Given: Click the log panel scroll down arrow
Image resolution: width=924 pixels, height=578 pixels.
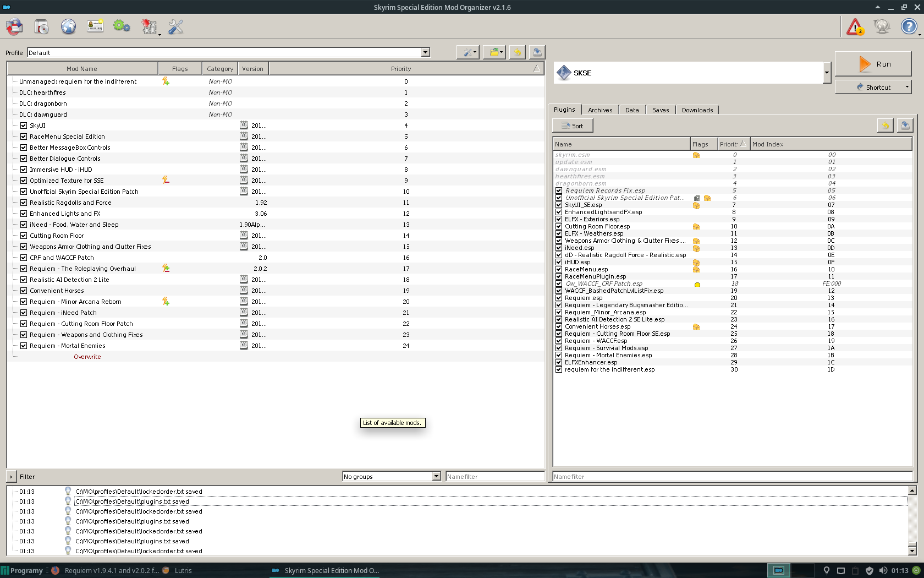Looking at the screenshot, I should [x=912, y=550].
